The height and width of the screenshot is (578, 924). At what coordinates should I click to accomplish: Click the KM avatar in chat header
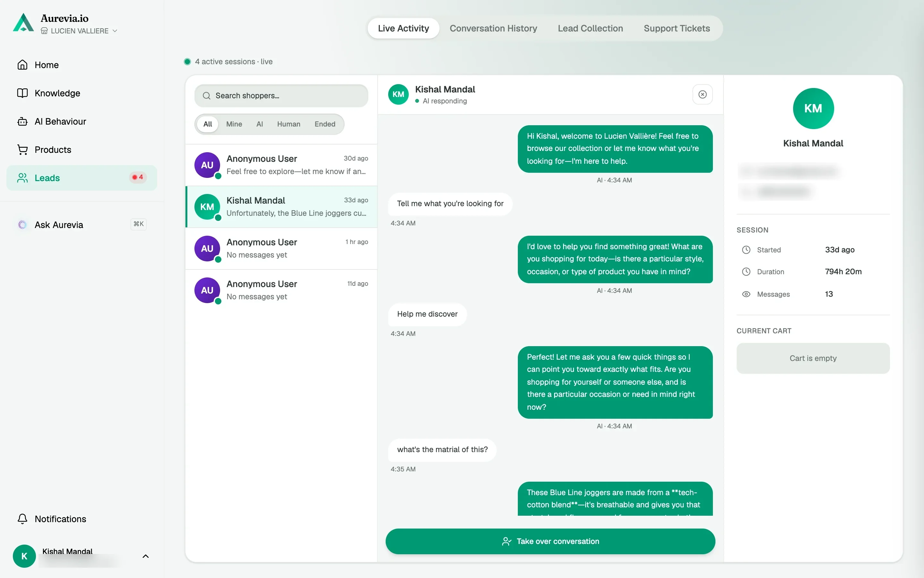(398, 94)
